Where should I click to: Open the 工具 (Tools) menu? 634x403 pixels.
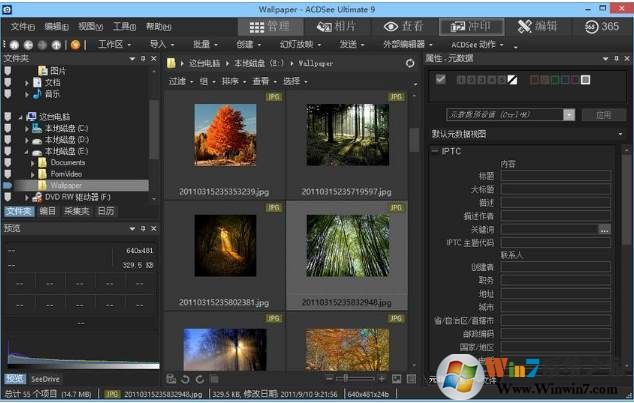click(x=124, y=27)
